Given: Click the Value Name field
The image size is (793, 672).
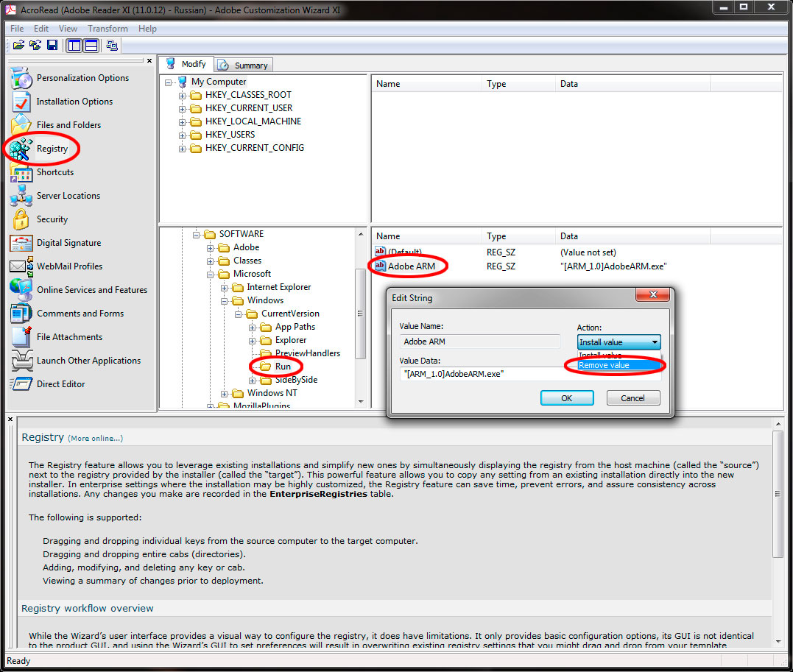Looking at the screenshot, I should point(480,342).
